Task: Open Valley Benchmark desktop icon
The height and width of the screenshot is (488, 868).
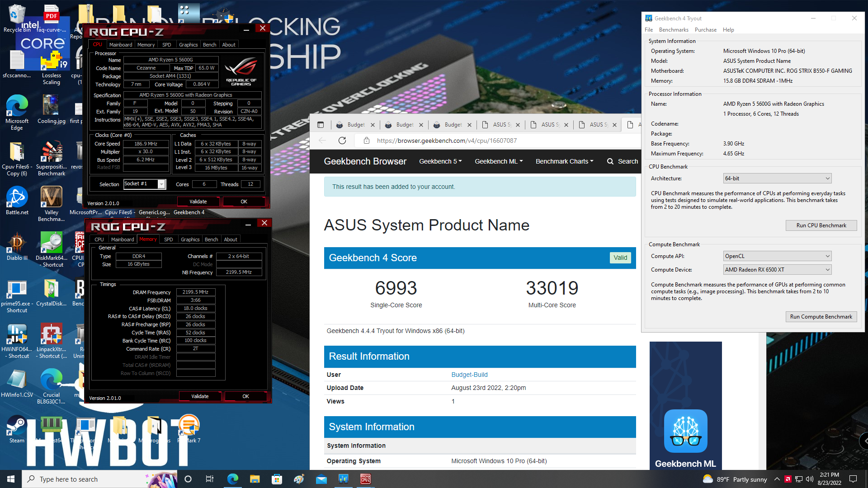Action: (51, 204)
